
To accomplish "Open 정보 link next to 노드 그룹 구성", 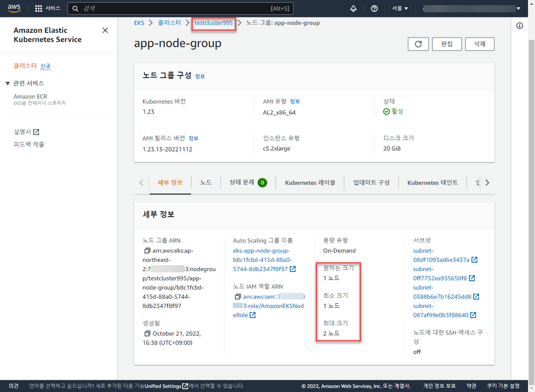I will pos(200,76).
